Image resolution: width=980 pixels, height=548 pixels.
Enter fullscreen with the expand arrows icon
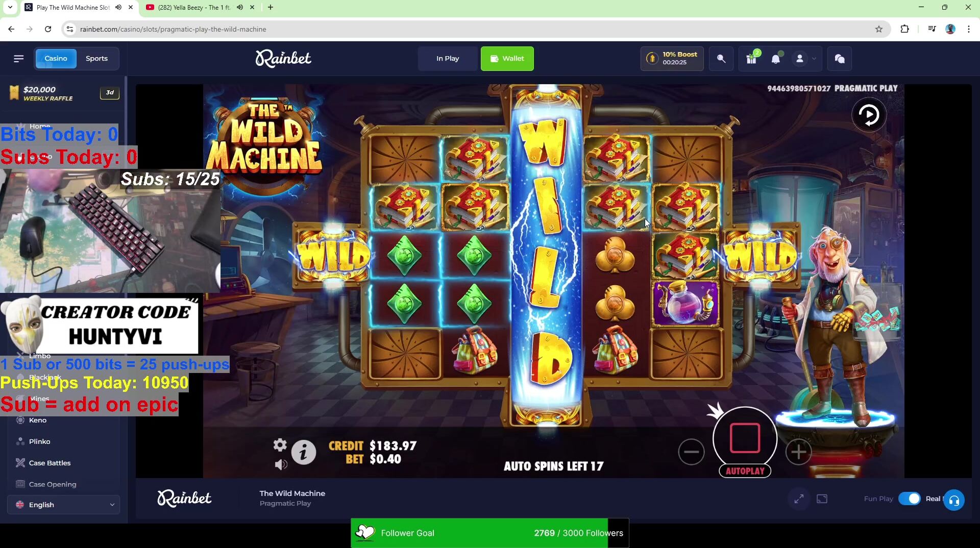799,499
